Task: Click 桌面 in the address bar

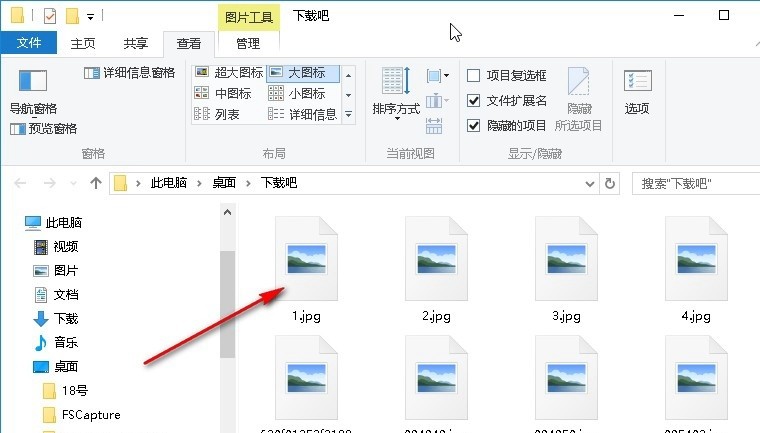Action: pyautogui.click(x=224, y=183)
